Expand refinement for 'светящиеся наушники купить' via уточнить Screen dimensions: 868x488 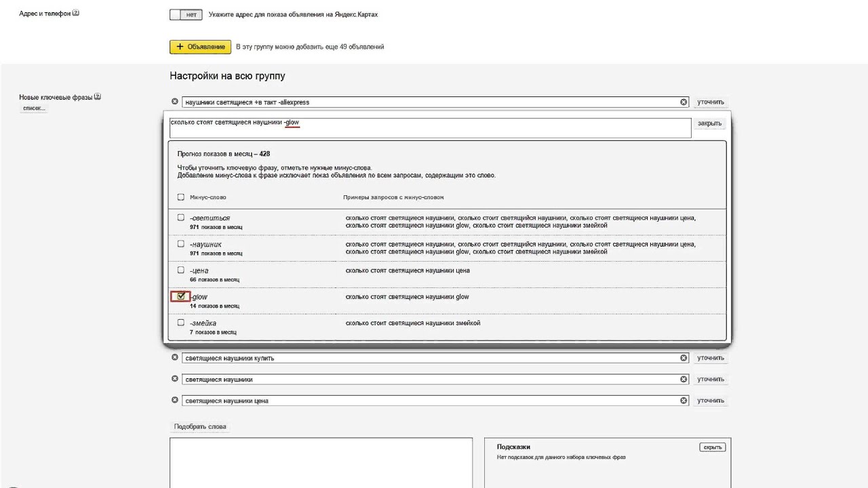(710, 358)
